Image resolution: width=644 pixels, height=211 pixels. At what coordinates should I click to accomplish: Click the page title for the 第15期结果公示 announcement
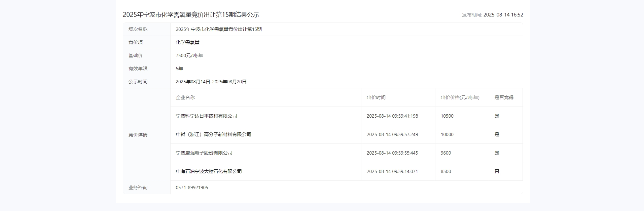coord(191,15)
